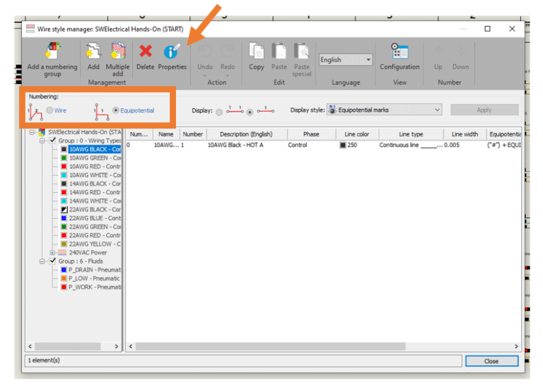The image size is (543, 392).
Task: Click the Line type column header
Action: point(411,134)
